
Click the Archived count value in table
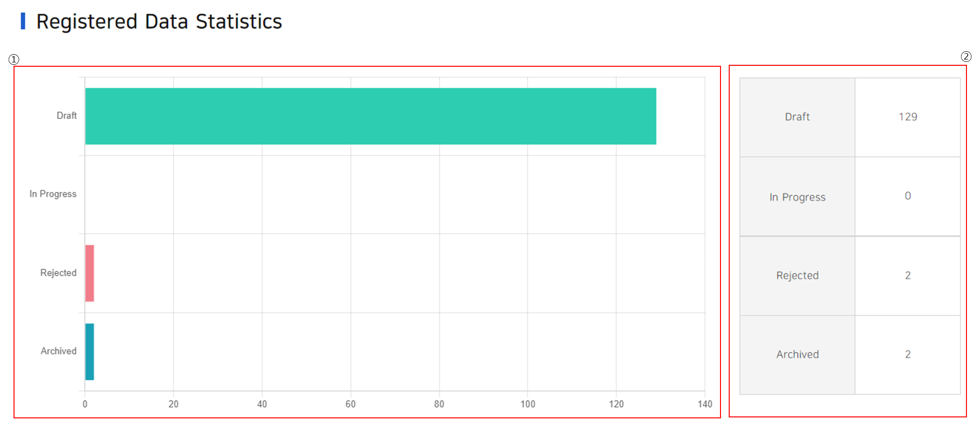(x=908, y=355)
